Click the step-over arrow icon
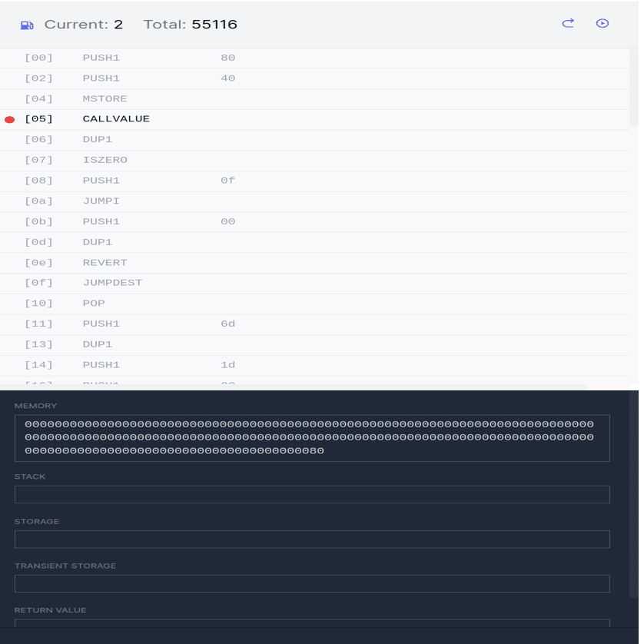 568,23
